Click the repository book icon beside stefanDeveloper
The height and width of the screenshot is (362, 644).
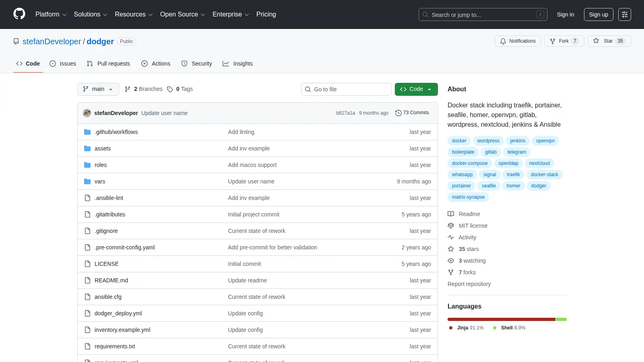[x=16, y=41]
